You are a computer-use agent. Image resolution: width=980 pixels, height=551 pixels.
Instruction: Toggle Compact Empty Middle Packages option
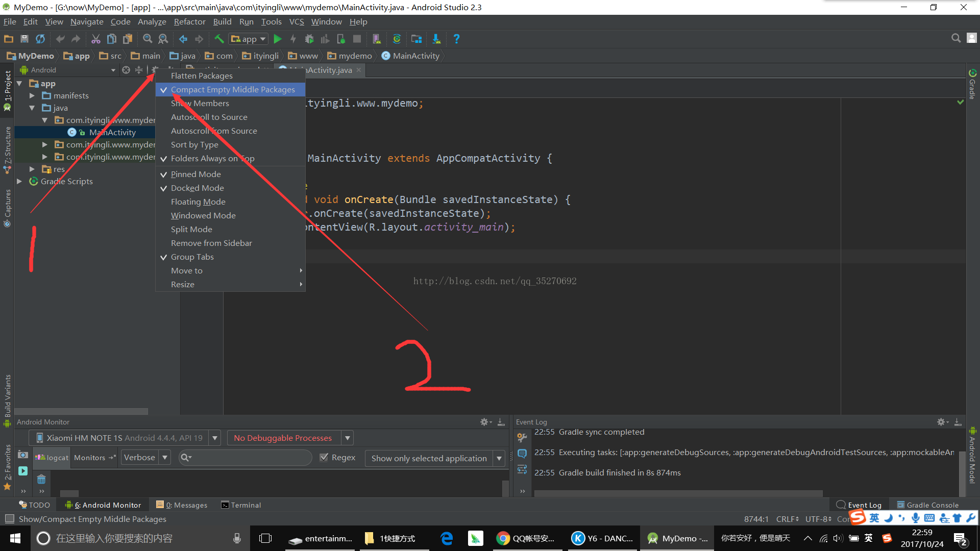[x=232, y=89]
